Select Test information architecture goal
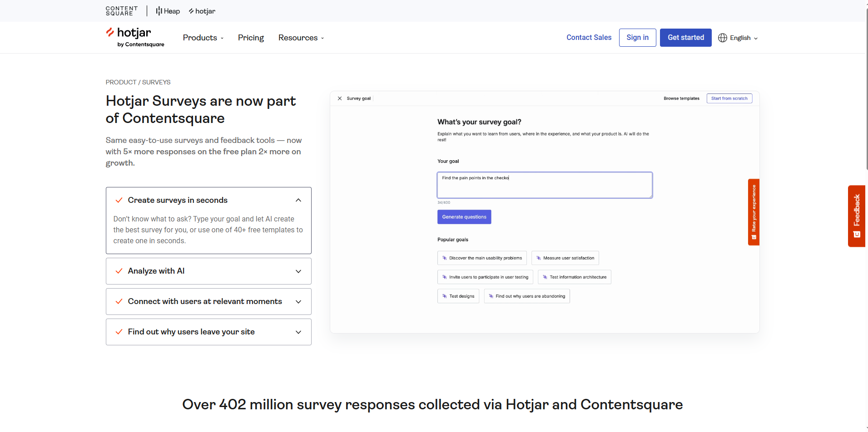Screen dimensions: 868x432 (575, 277)
